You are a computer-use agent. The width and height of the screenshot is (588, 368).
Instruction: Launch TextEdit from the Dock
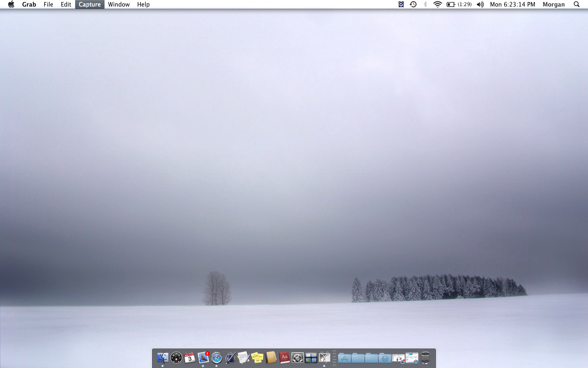click(244, 358)
